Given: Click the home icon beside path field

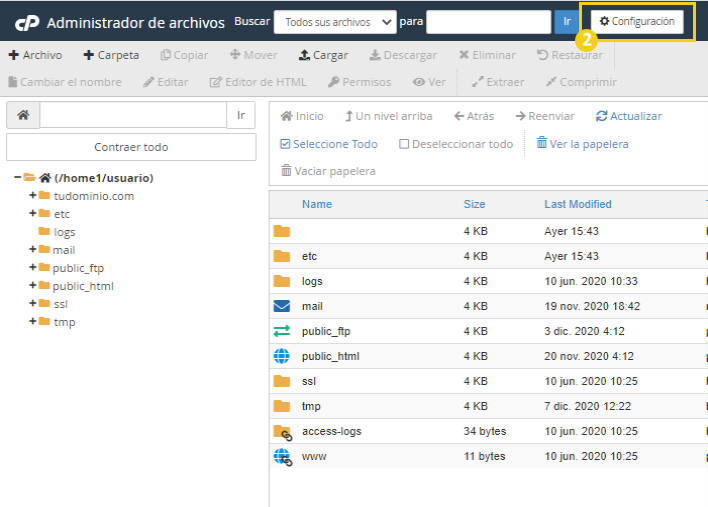Looking at the screenshot, I should click(x=23, y=115).
